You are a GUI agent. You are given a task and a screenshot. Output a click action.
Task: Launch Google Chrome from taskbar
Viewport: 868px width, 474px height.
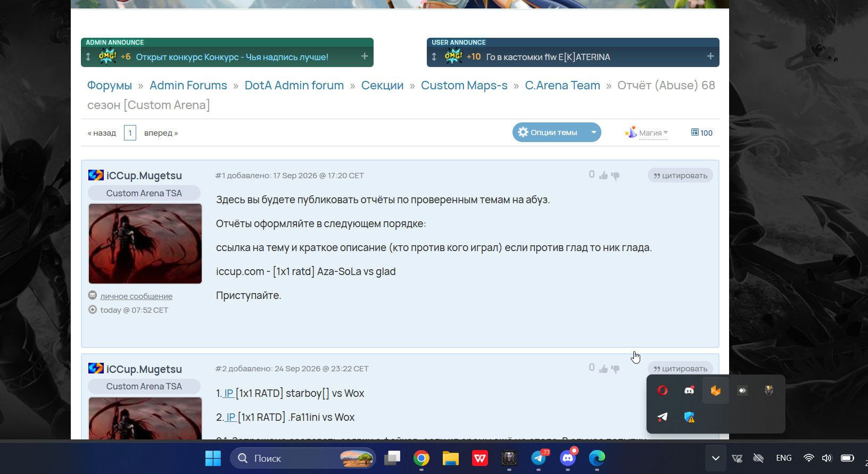click(421, 458)
